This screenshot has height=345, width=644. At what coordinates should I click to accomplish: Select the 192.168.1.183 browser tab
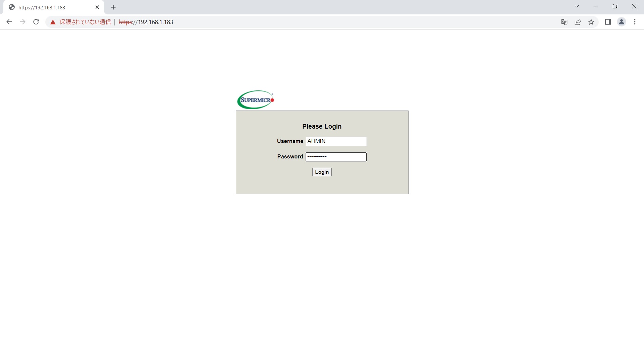47,7
